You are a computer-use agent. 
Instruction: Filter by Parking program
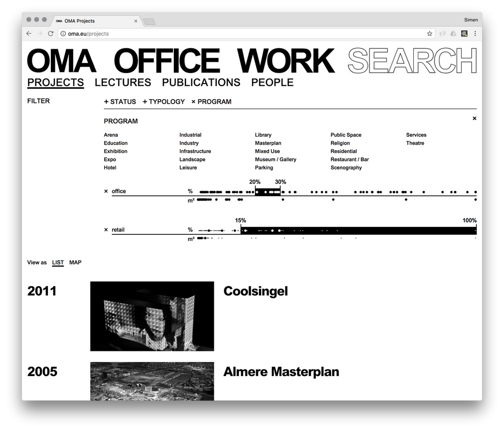click(x=264, y=168)
